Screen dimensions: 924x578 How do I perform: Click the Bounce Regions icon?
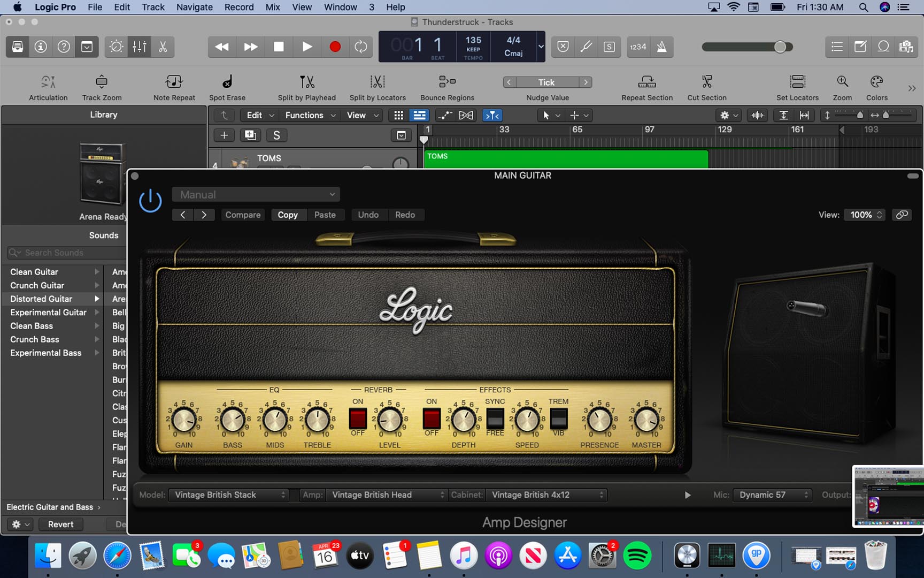point(447,82)
